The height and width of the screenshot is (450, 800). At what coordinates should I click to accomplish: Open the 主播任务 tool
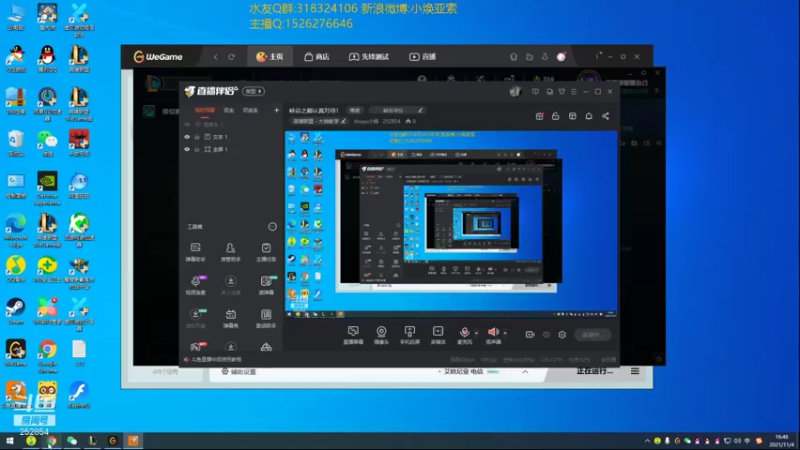(266, 253)
